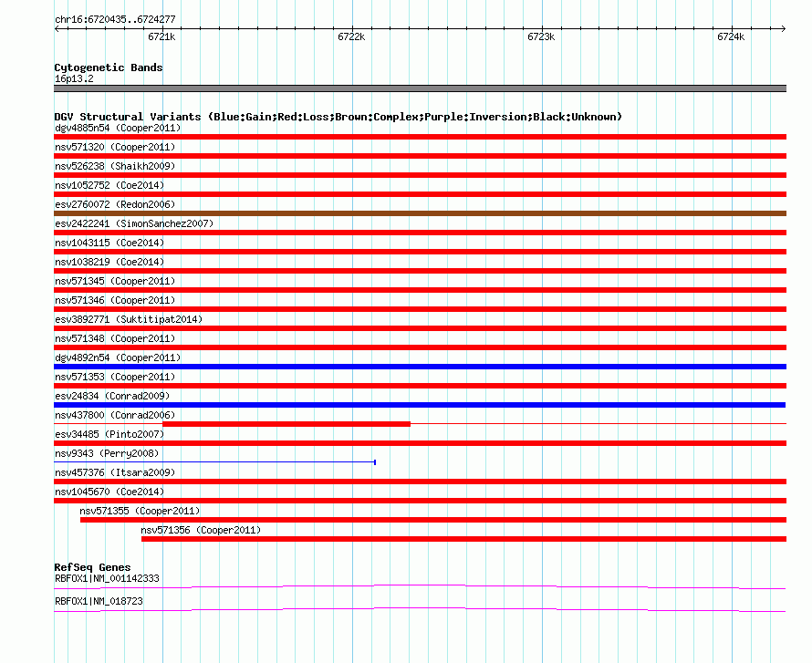Click the nsv1045670 (Coe2014) label

(x=109, y=492)
